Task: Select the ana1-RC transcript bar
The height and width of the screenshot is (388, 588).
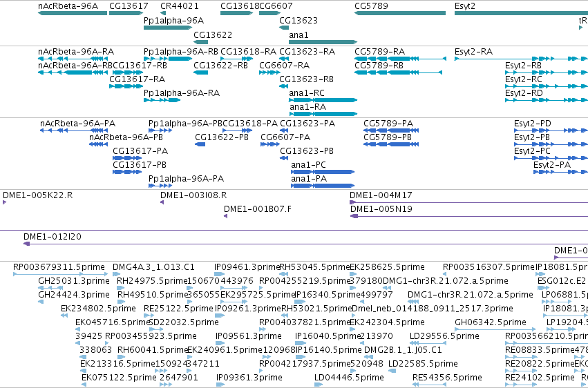Action: pyautogui.click(x=323, y=100)
